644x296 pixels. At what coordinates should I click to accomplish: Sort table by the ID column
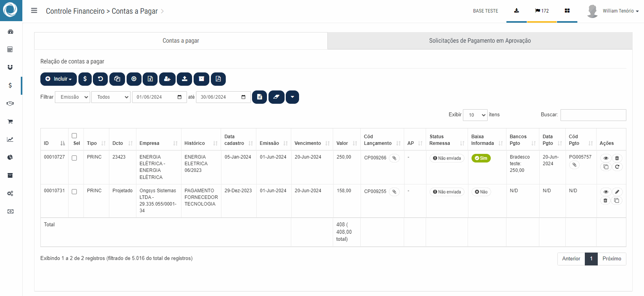54,140
